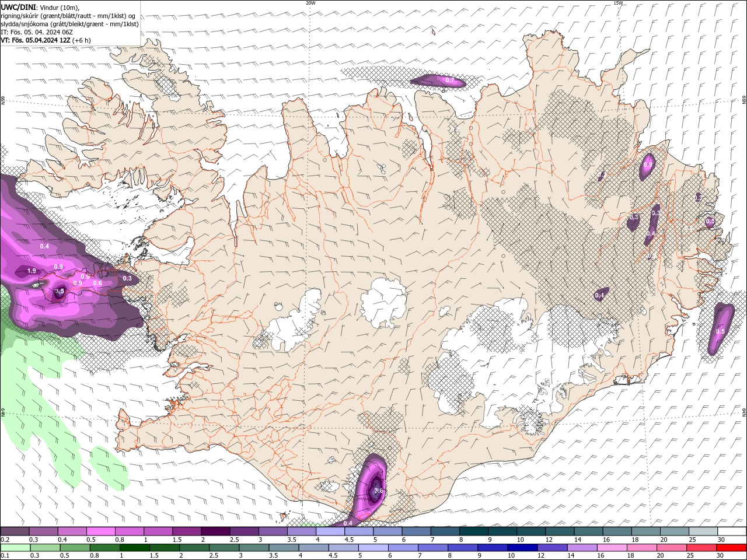The height and width of the screenshot is (560, 747).
Task: Pick the violet bottom-row swatch above '12'
Action: click(x=551, y=548)
